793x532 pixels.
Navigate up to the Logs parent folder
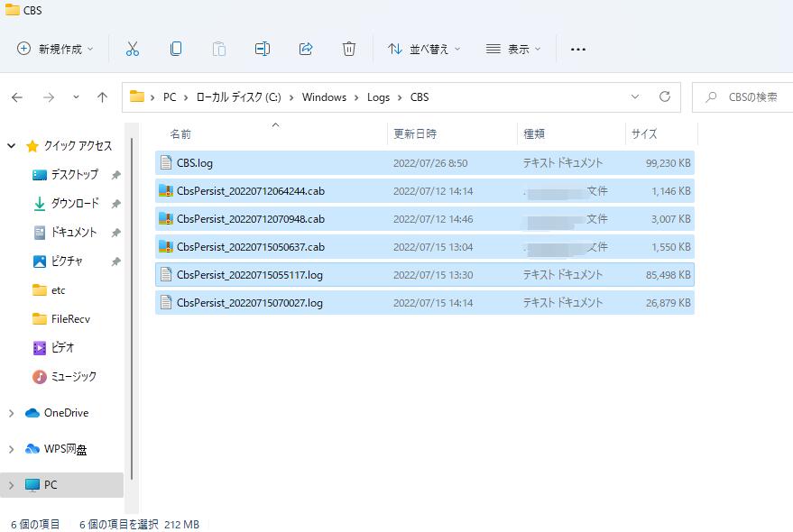(x=104, y=96)
